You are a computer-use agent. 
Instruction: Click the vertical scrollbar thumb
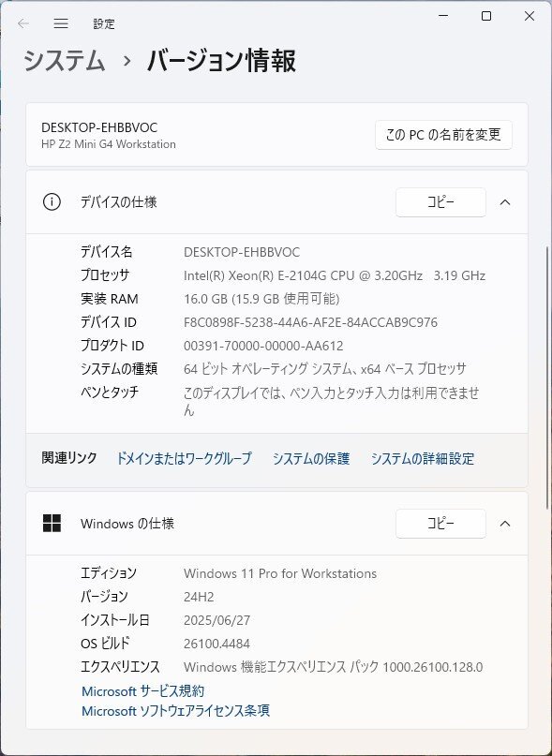pyautogui.click(x=547, y=377)
